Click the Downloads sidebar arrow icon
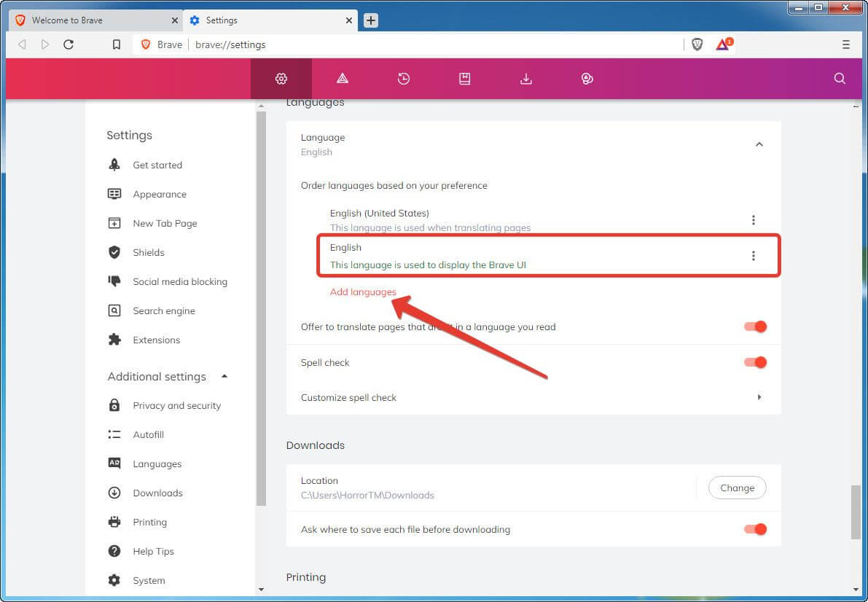Viewport: 868px width, 602px height. 114,493
